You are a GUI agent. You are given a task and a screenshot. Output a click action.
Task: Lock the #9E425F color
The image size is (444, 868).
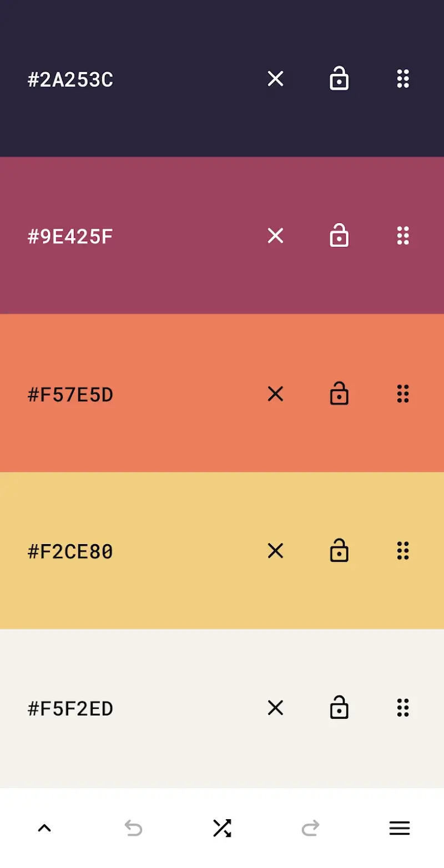(339, 236)
